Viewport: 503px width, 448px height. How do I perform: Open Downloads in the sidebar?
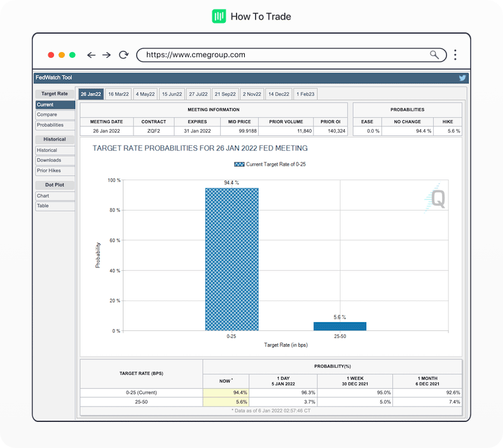pyautogui.click(x=55, y=160)
